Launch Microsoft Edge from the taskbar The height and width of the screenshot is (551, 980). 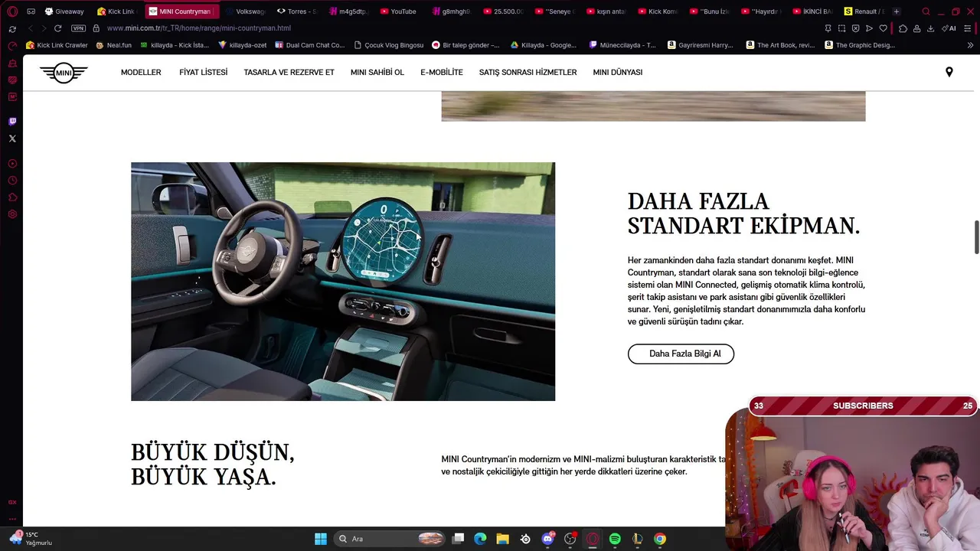point(480,539)
